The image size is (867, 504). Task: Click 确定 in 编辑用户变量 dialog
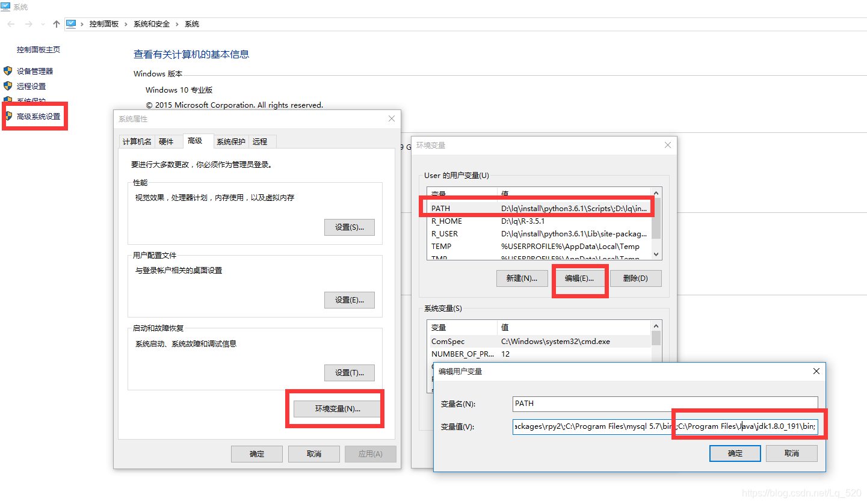click(735, 453)
